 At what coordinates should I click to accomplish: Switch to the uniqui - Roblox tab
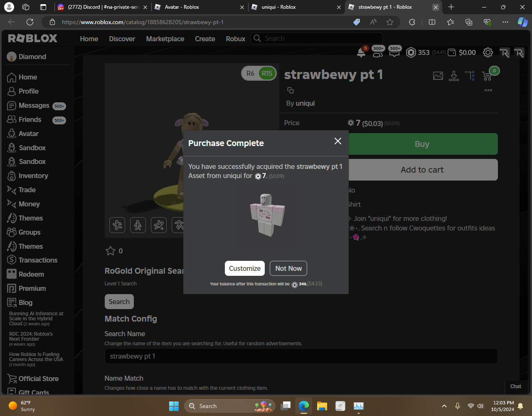(x=296, y=7)
